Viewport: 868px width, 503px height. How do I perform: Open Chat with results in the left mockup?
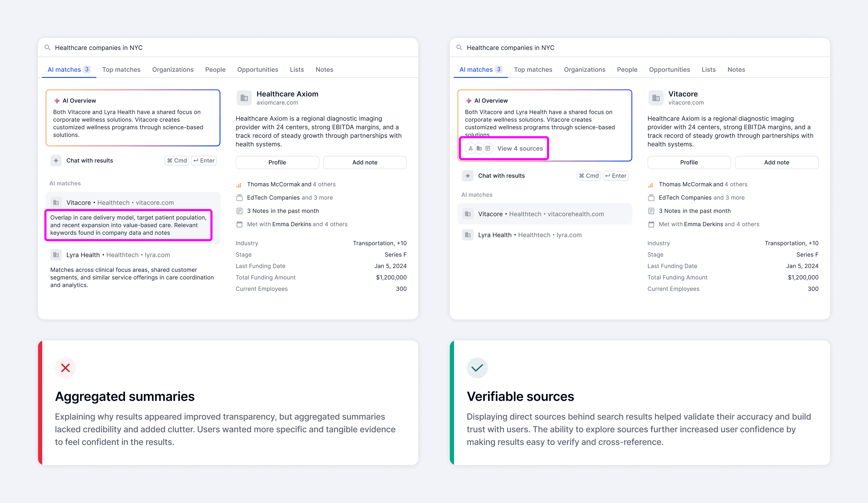tap(133, 160)
